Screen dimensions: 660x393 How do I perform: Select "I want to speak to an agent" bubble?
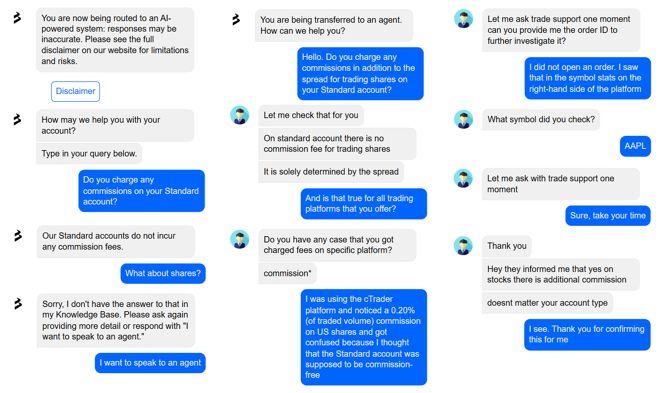(x=150, y=363)
